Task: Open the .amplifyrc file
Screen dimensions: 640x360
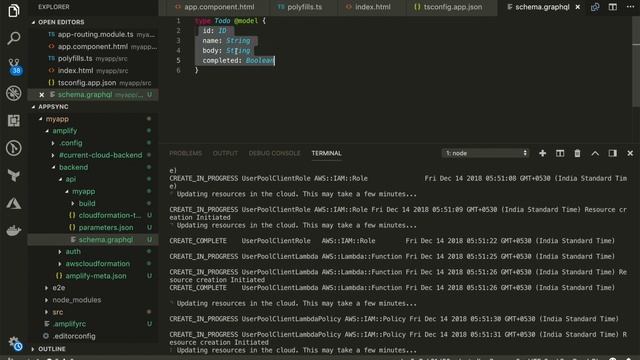Action: pyautogui.click(x=93, y=324)
